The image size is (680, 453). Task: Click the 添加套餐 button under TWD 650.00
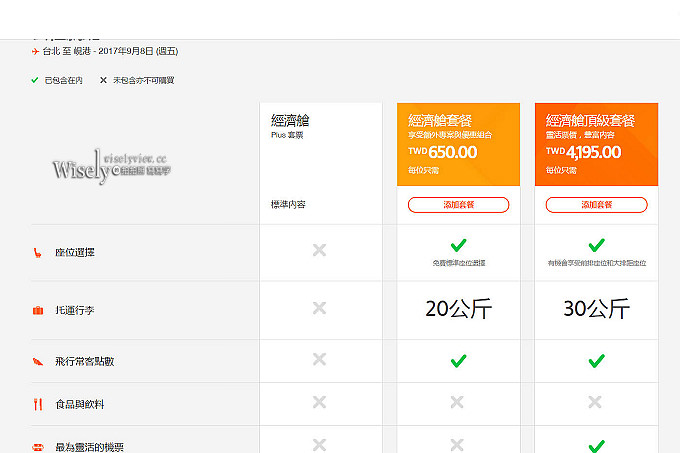tap(458, 205)
